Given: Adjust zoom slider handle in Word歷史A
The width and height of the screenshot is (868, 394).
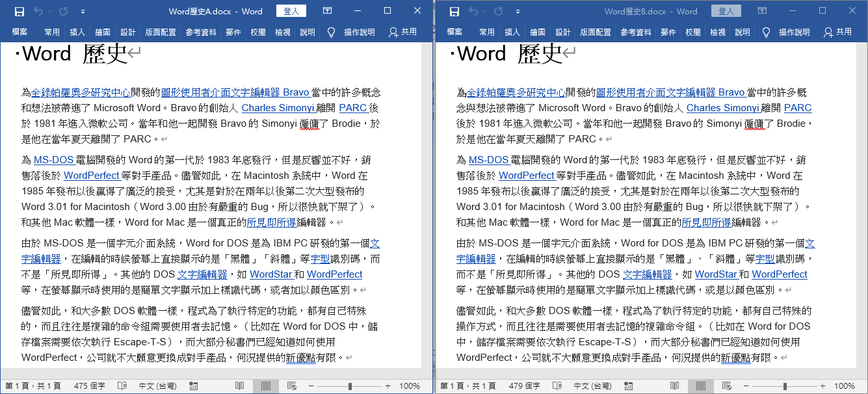Looking at the screenshot, I should tap(350, 386).
